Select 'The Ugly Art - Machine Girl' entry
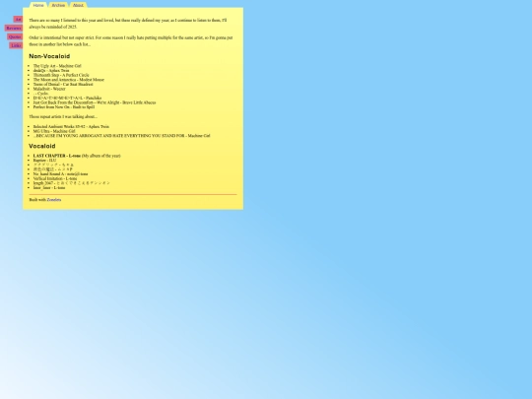Image resolution: width=532 pixels, height=399 pixels. pos(57,66)
